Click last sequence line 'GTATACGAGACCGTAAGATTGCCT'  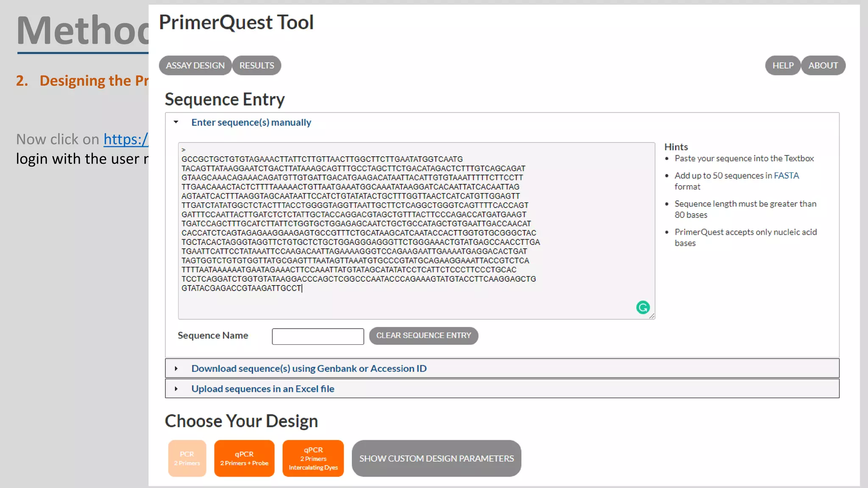coord(241,288)
